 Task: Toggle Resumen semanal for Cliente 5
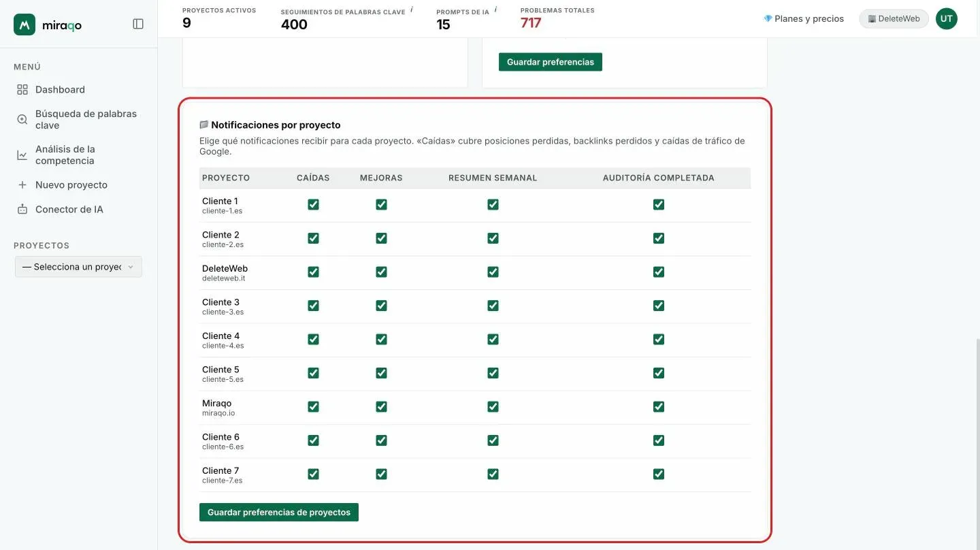point(493,373)
